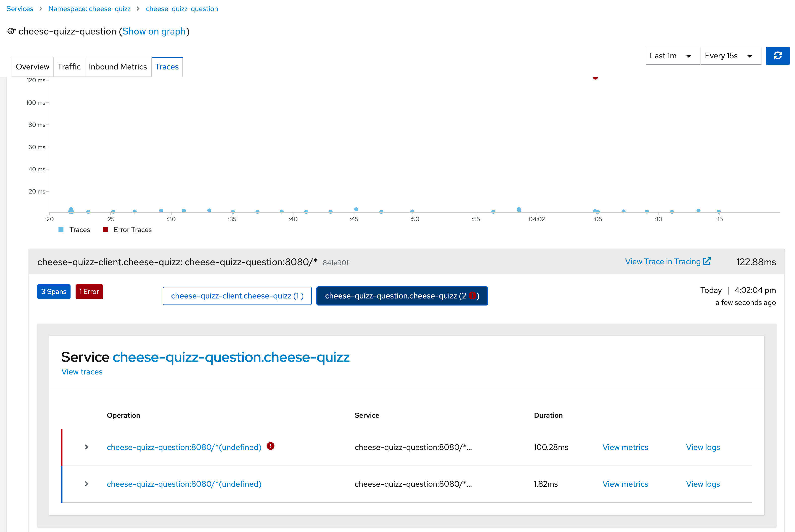Image resolution: width=795 pixels, height=532 pixels.
Task: Toggle the Error Traces legend red square
Action: point(105,230)
